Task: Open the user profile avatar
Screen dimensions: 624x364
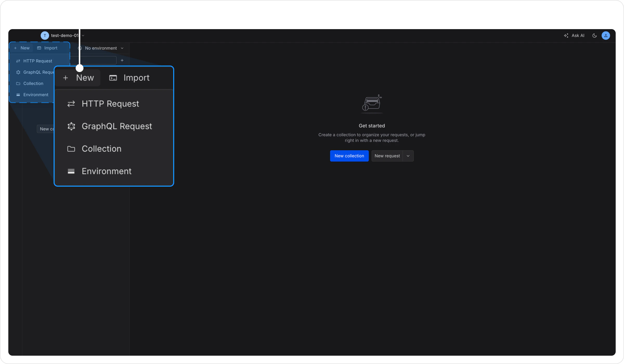Action: point(606,36)
